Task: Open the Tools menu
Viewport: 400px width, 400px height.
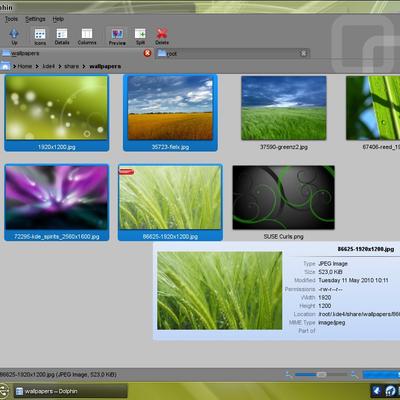Action: coord(11,19)
